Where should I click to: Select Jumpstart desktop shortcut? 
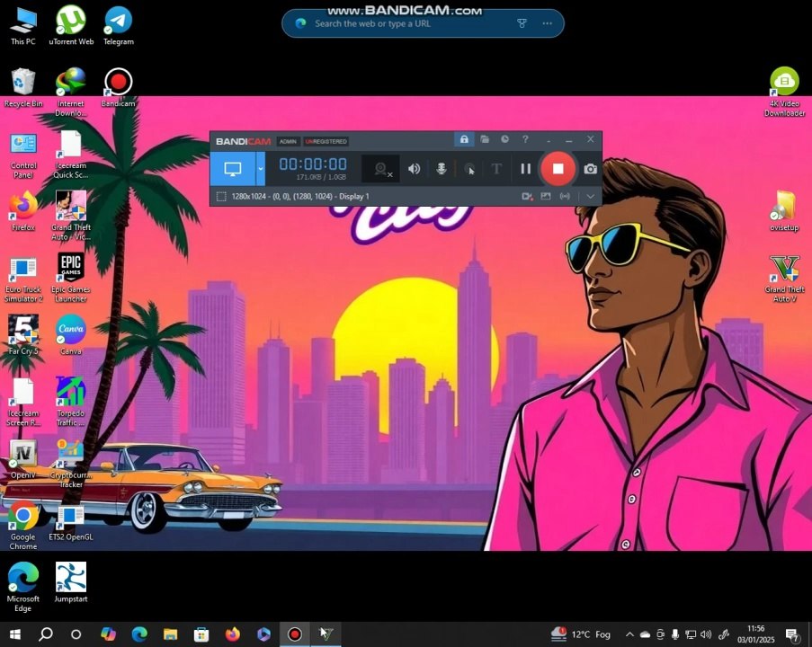point(71,583)
